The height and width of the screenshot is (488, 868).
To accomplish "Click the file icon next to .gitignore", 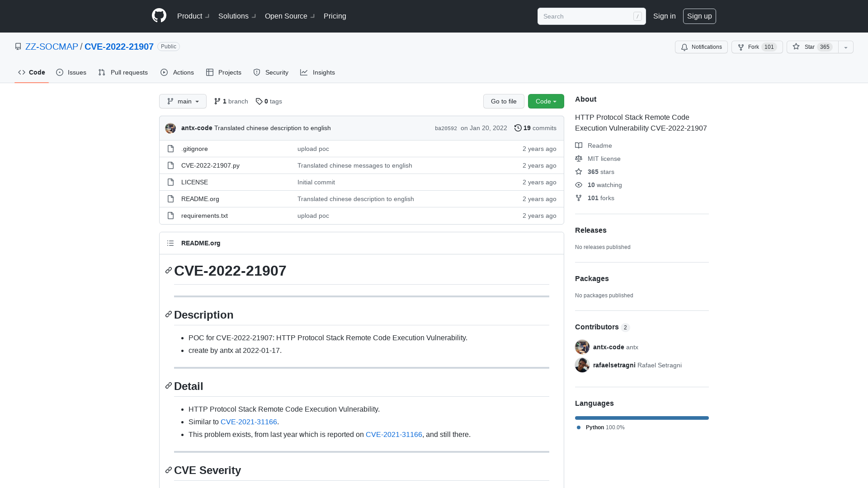I will 170,149.
